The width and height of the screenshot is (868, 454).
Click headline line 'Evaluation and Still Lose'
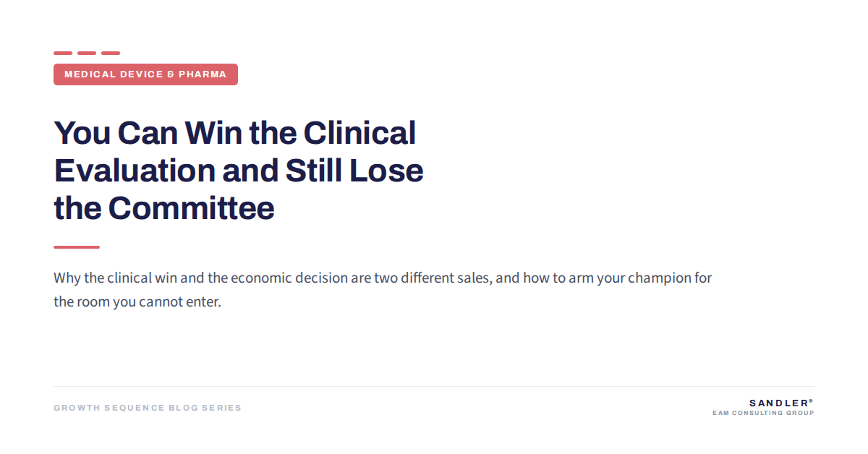(239, 171)
